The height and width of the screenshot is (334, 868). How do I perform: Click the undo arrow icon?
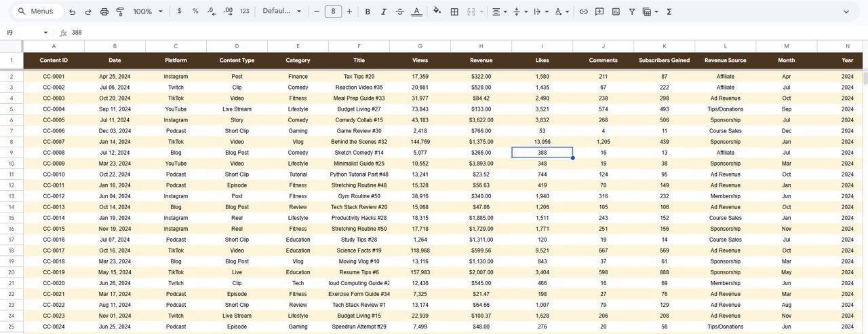coord(73,12)
